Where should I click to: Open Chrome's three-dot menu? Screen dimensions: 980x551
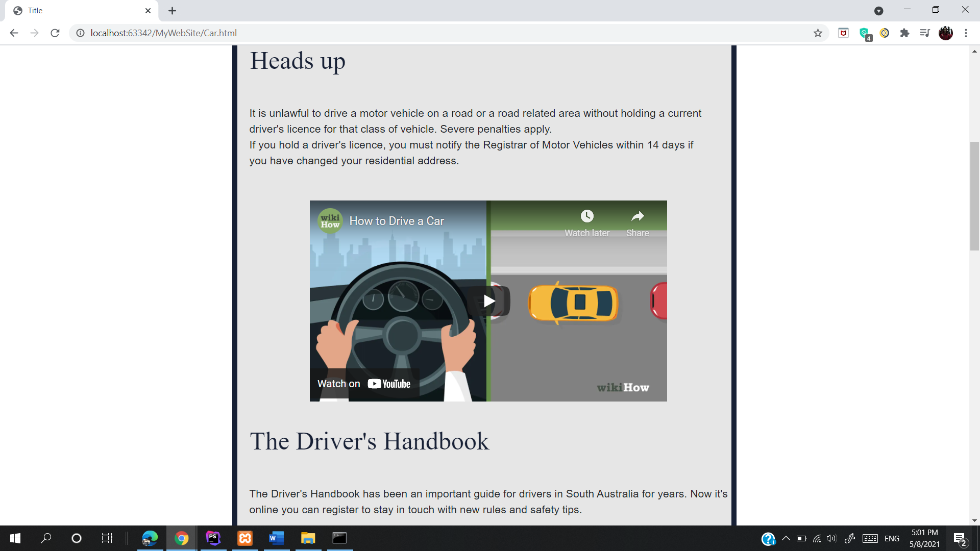pyautogui.click(x=966, y=33)
